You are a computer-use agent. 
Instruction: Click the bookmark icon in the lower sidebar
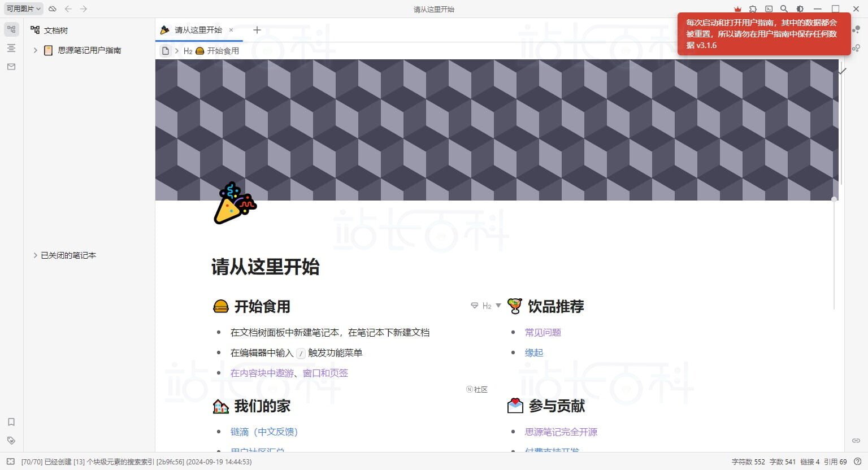[x=11, y=422]
